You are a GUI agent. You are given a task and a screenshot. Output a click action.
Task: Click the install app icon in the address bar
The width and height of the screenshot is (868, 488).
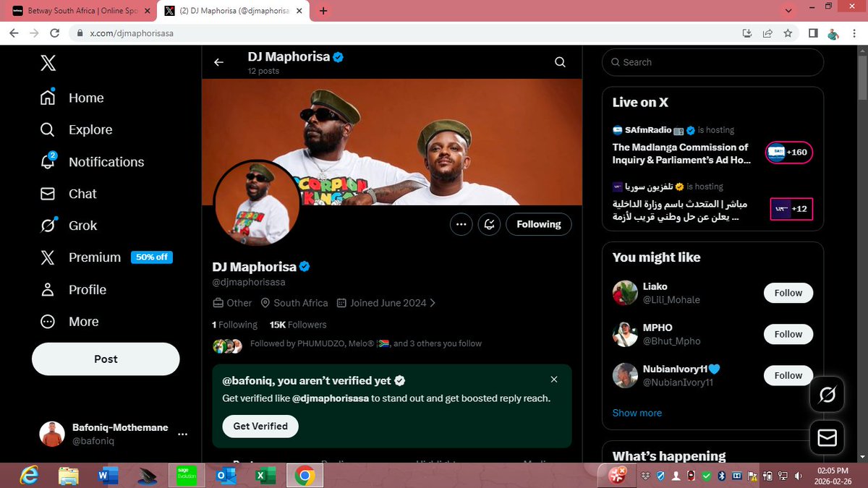tap(747, 33)
